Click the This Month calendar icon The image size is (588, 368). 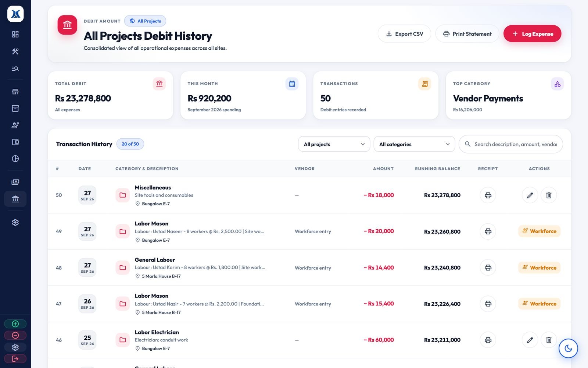click(x=292, y=84)
